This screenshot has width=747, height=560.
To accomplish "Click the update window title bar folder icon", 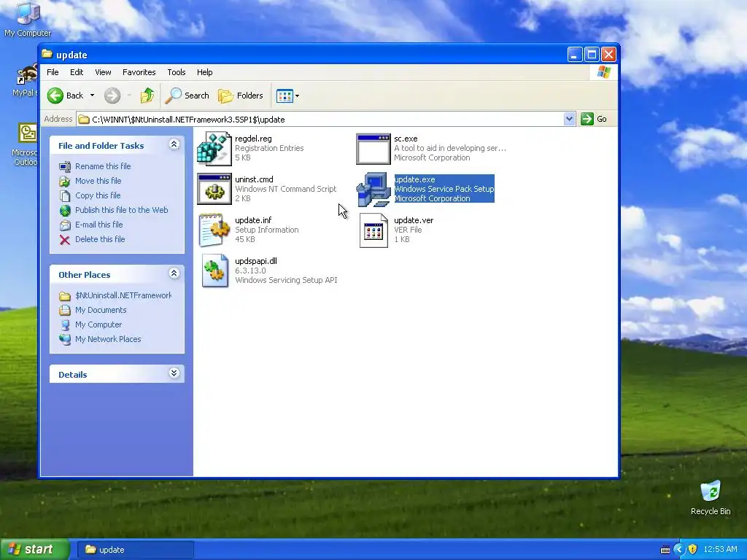I will pos(47,54).
